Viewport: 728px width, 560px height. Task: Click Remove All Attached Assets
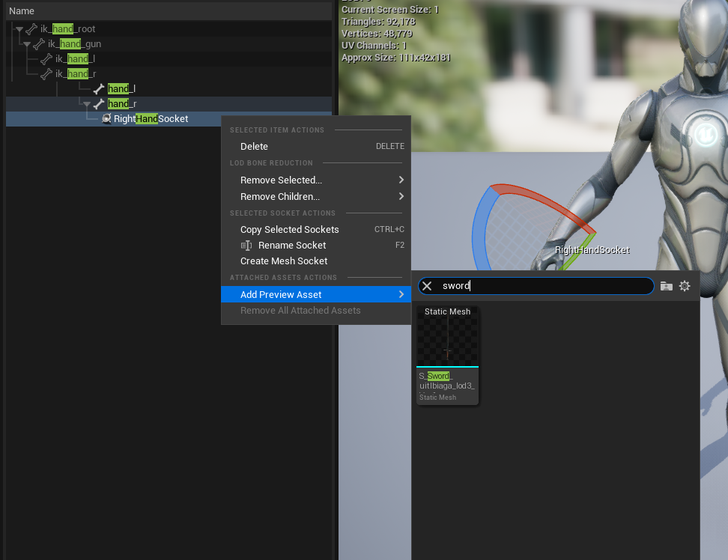click(x=316, y=311)
